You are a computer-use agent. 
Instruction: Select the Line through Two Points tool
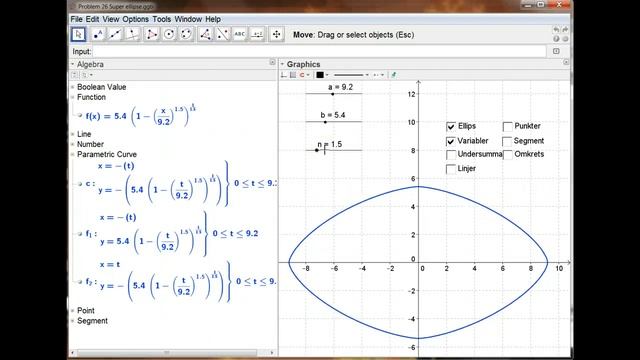tap(115, 35)
